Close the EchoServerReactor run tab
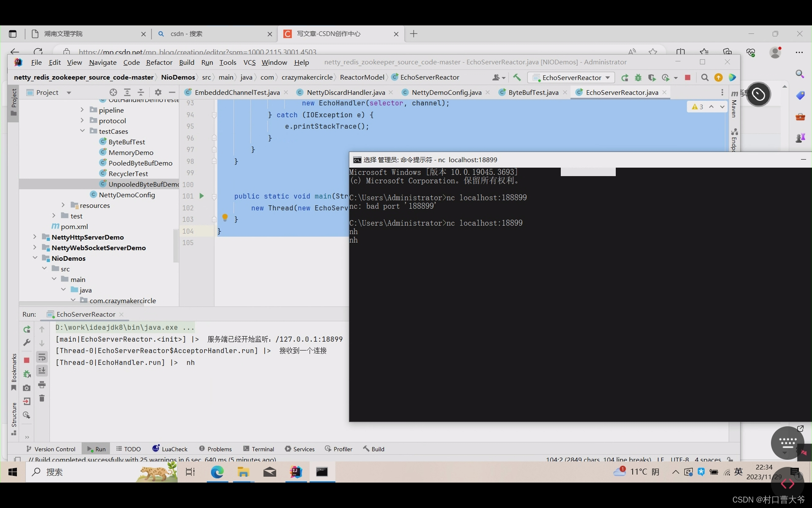 coord(121,314)
